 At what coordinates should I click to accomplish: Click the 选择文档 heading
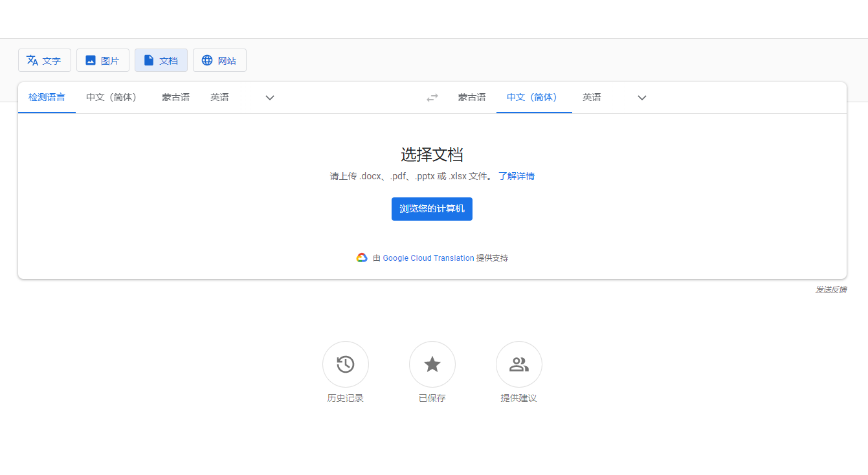(x=432, y=155)
